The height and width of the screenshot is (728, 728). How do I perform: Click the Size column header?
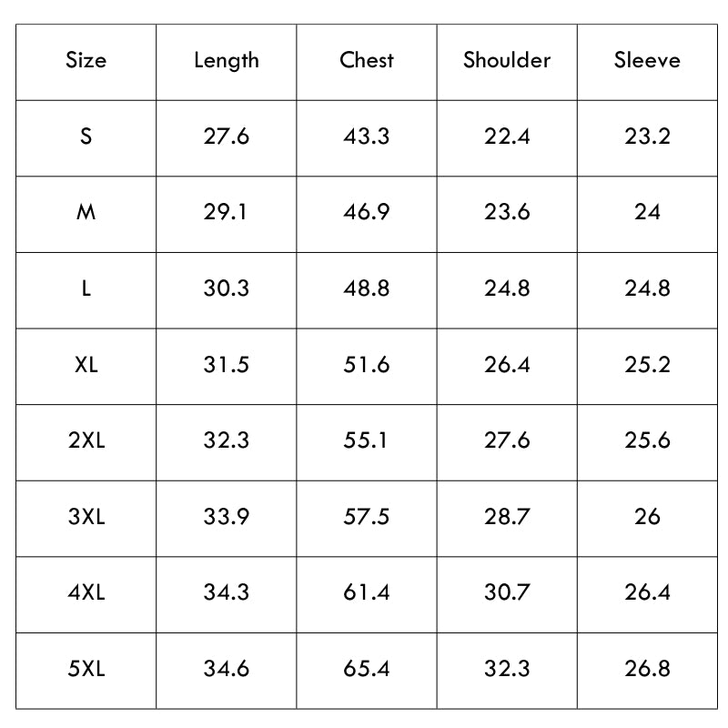point(86,60)
